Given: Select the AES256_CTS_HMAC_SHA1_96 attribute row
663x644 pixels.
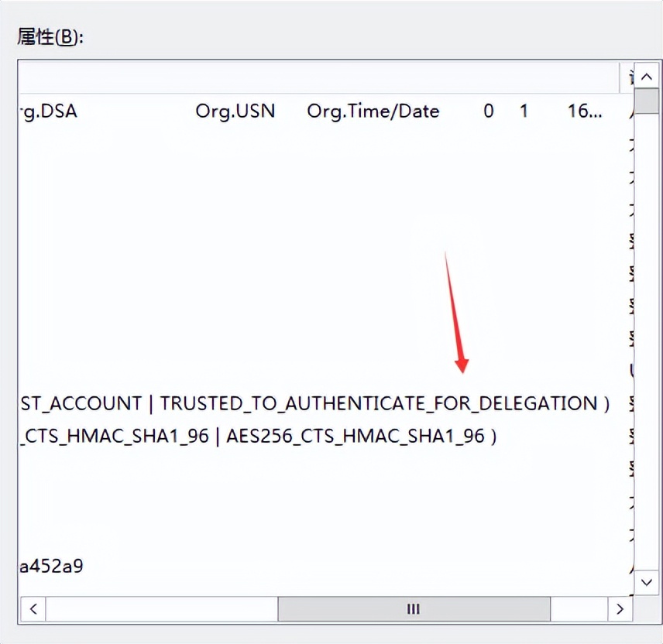Looking at the screenshot, I should [x=325, y=436].
